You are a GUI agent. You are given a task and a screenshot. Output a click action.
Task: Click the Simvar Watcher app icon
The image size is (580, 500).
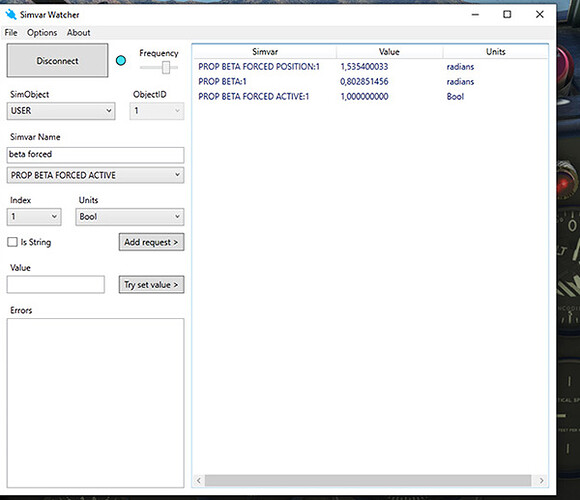pyautogui.click(x=11, y=14)
